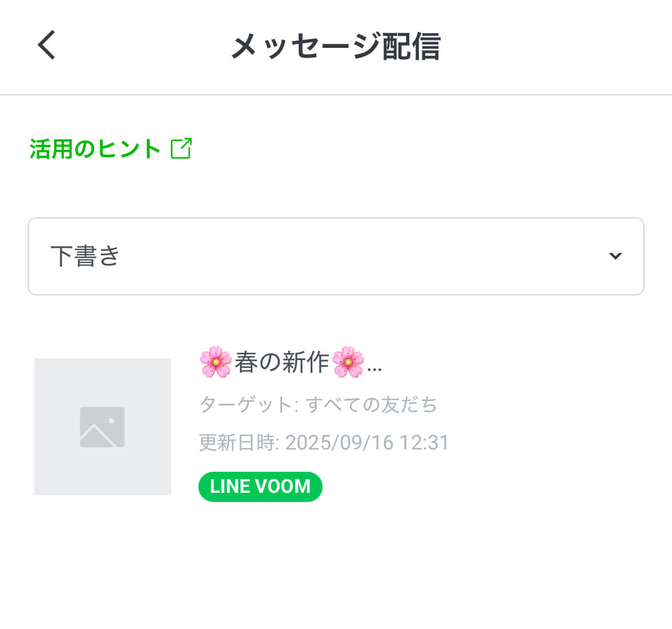Image resolution: width=672 pixels, height=629 pixels.
Task: Click the first cherry blossom emoji in the title
Action: [x=215, y=362]
